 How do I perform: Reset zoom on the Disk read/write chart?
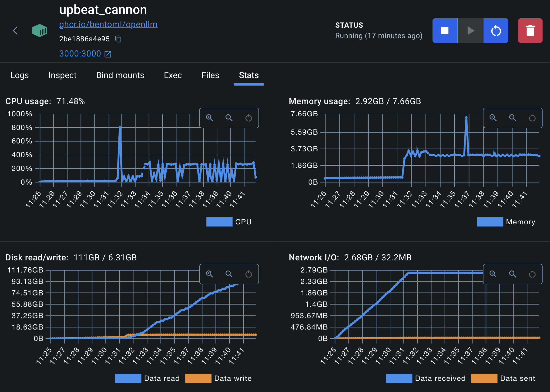click(x=248, y=274)
